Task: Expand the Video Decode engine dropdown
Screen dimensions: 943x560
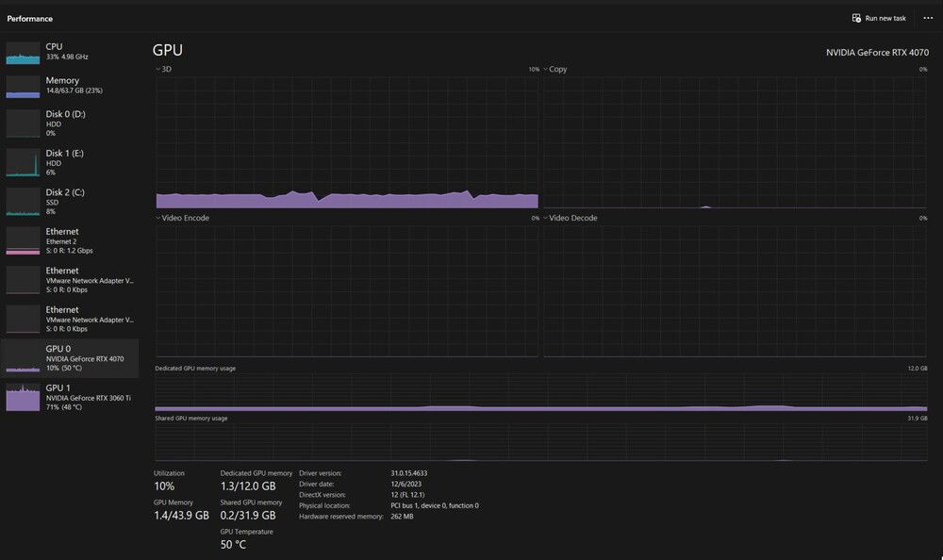Action: pos(546,219)
